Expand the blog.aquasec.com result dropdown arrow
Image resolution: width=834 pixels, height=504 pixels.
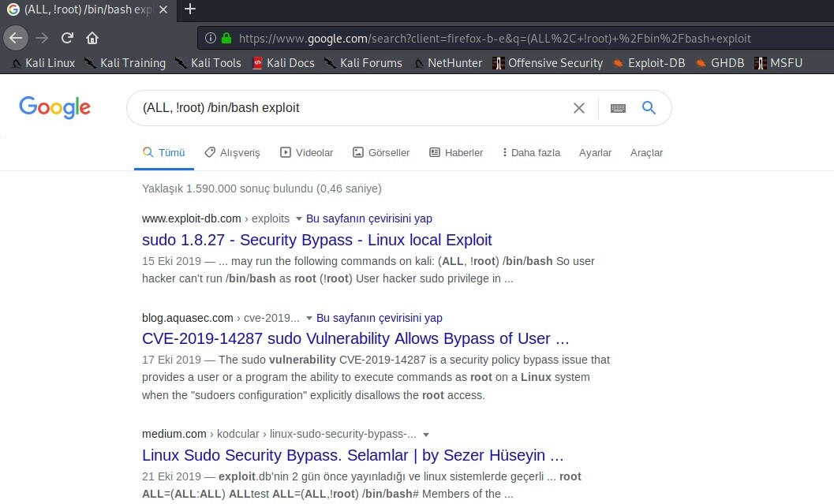pos(309,319)
